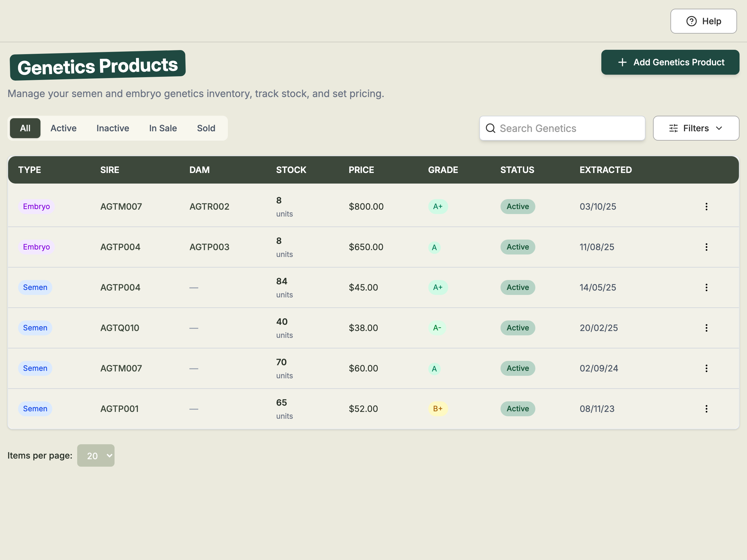This screenshot has width=747, height=560.
Task: Click the PRICE column header
Action: click(361, 170)
